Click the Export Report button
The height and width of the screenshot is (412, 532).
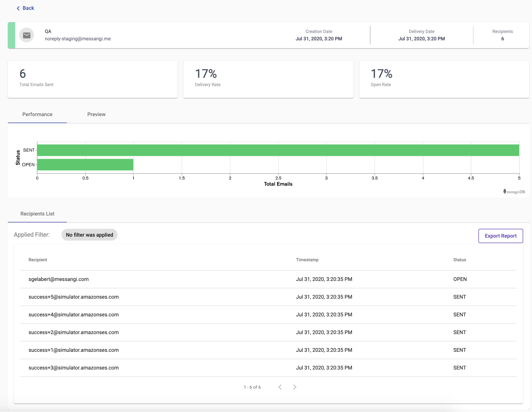500,236
